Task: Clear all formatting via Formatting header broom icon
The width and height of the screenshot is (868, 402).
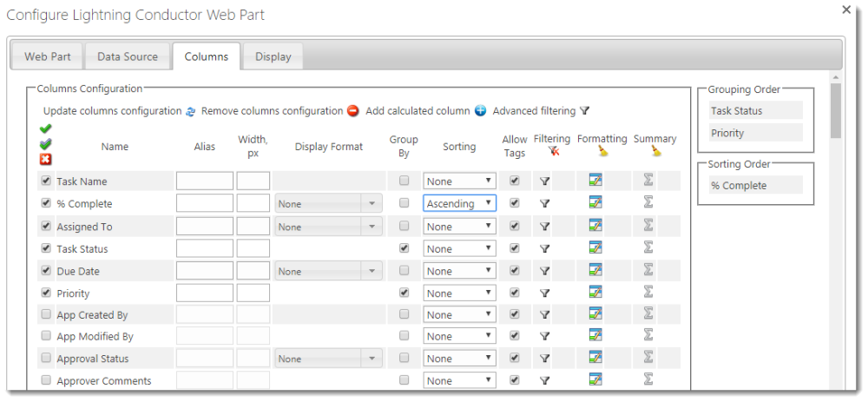Action: click(602, 151)
